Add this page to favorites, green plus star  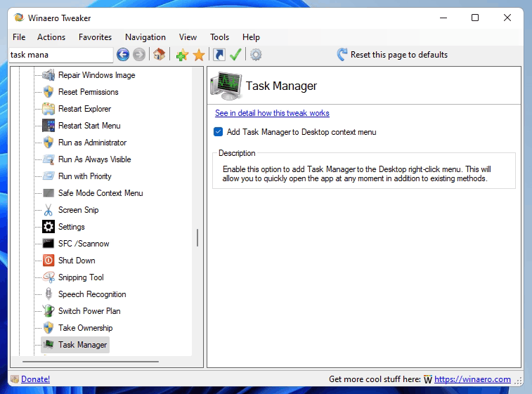click(x=182, y=55)
